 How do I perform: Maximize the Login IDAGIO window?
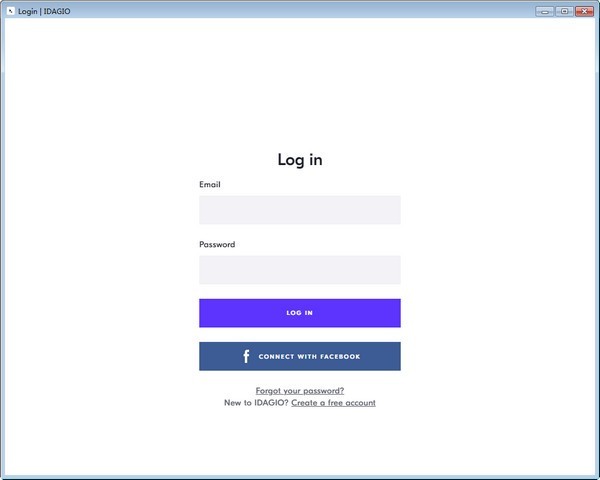point(564,11)
